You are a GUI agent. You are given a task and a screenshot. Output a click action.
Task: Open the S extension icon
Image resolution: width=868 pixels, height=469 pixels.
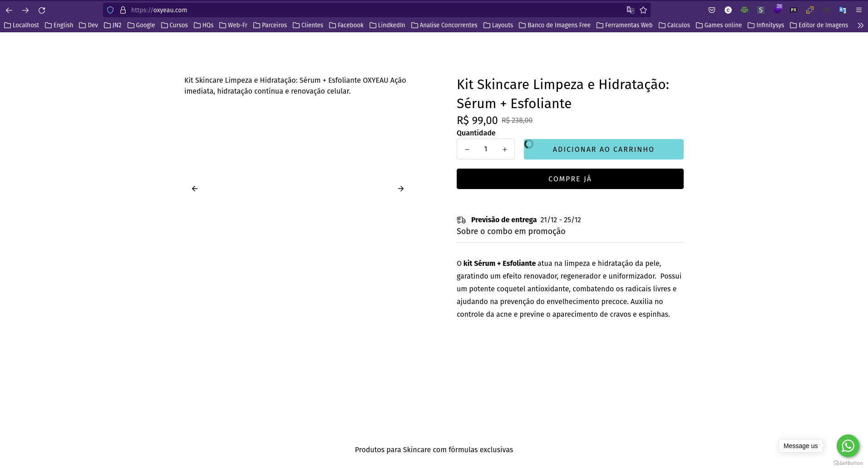pos(761,10)
